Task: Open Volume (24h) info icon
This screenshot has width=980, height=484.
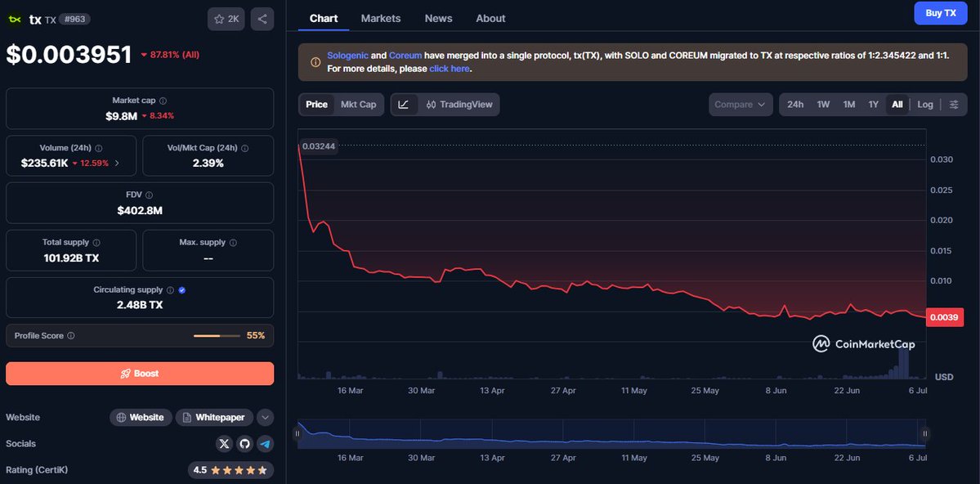Action: (x=99, y=148)
